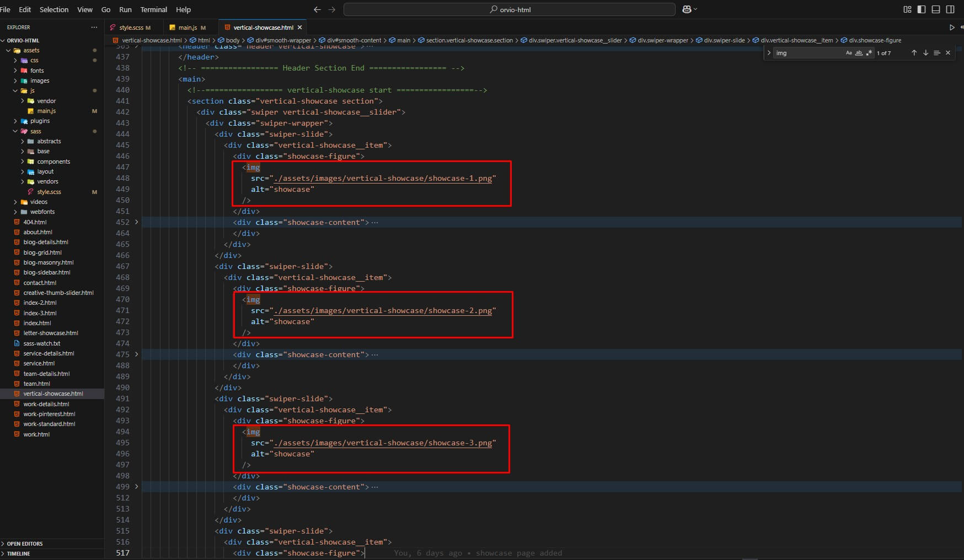The height and width of the screenshot is (560, 964).
Task: Open the Help menu
Action: point(183,9)
